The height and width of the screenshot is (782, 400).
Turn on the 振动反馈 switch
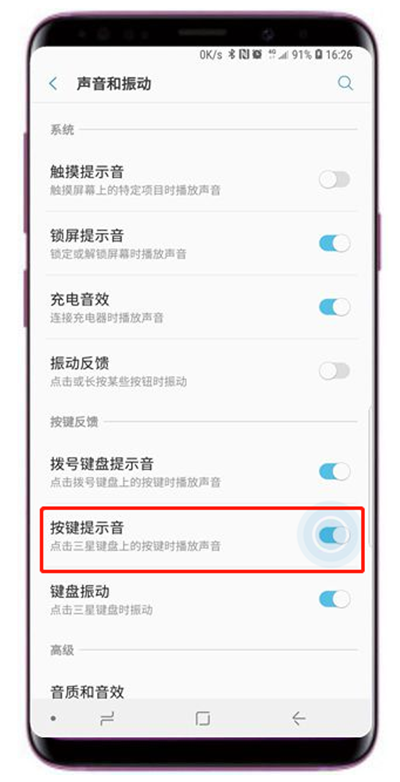point(335,371)
